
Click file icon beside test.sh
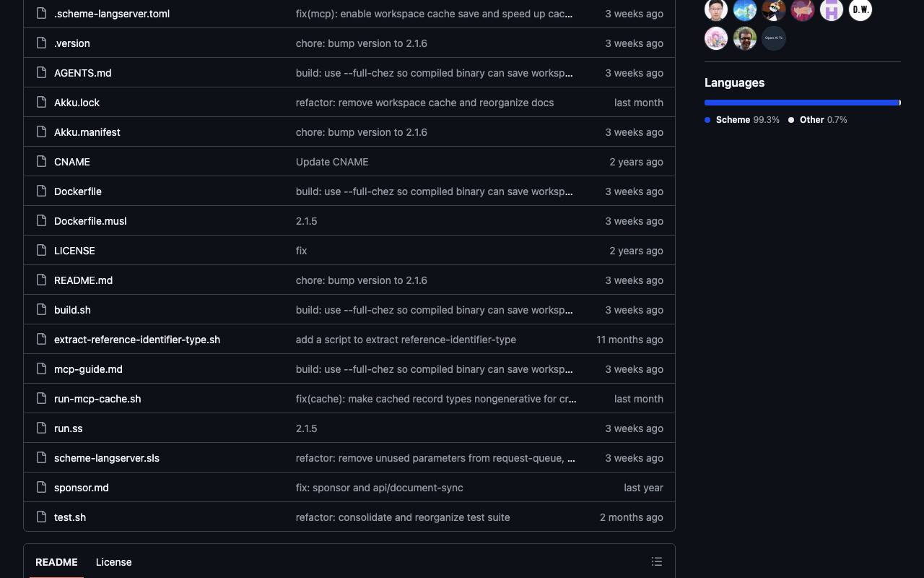coord(42,517)
